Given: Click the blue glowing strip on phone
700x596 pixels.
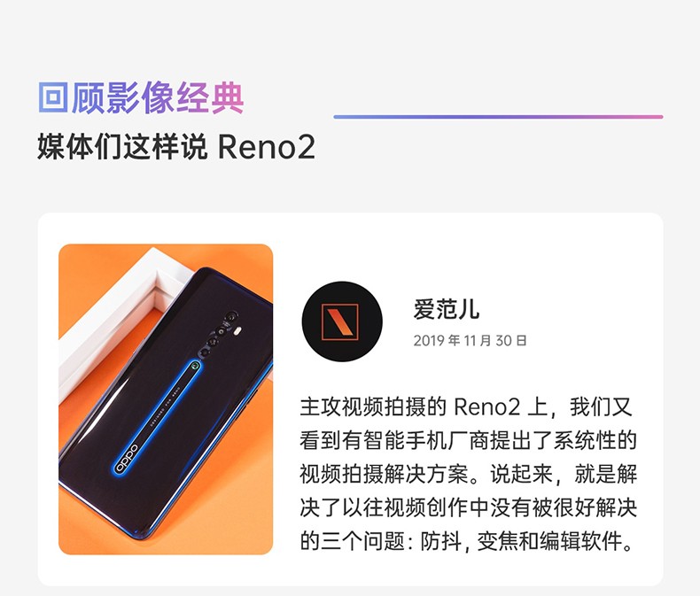Looking at the screenshot, I should coord(155,419).
